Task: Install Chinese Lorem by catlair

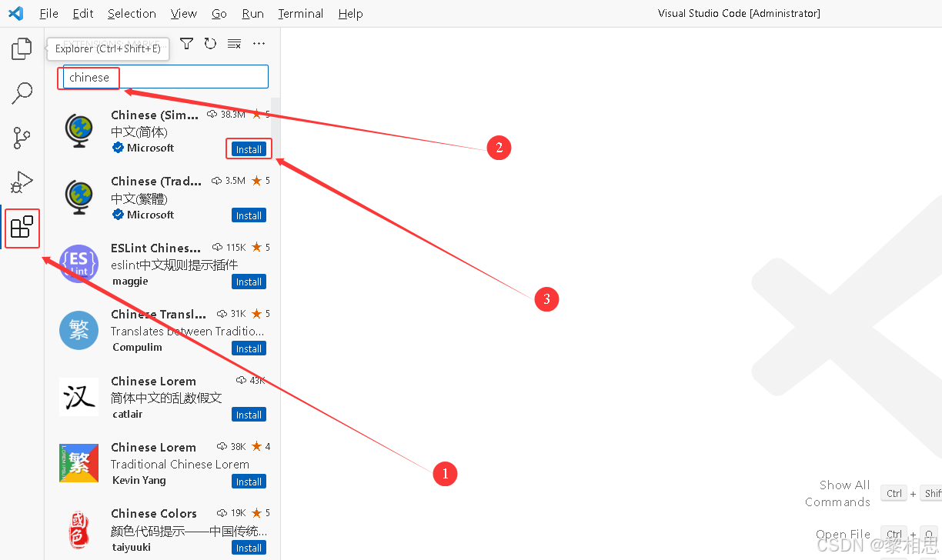Action: click(x=249, y=415)
